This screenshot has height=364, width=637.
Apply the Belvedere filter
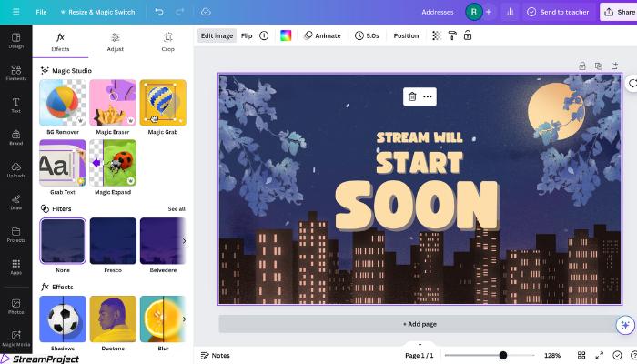(x=161, y=241)
